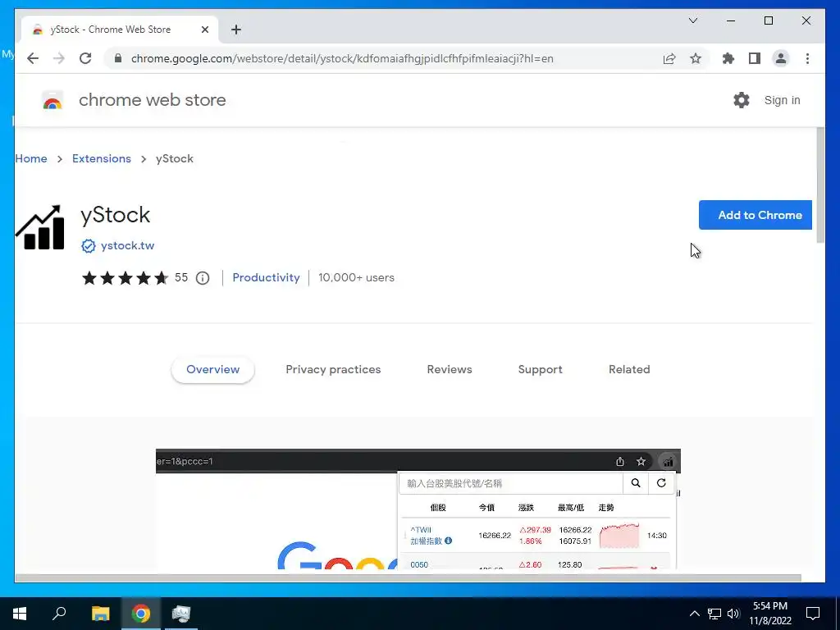Click Add to Chrome button
Image resolution: width=840 pixels, height=630 pixels.
756,215
